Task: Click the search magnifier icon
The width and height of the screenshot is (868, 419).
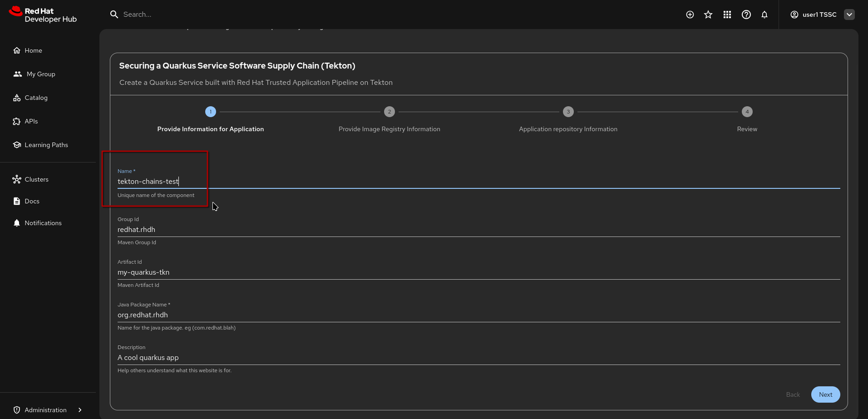Action: click(114, 15)
